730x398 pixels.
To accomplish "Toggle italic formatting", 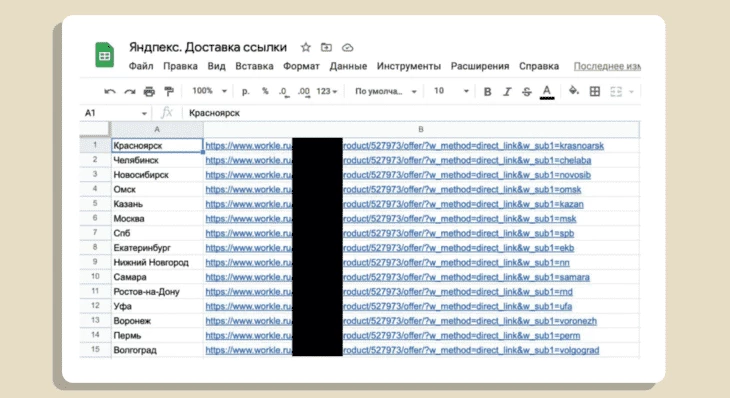I will 507,92.
